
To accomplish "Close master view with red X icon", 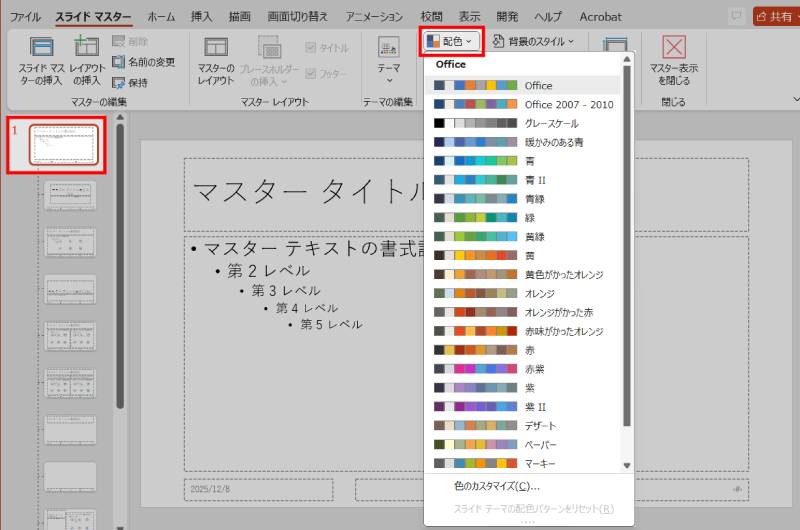I will 674,47.
